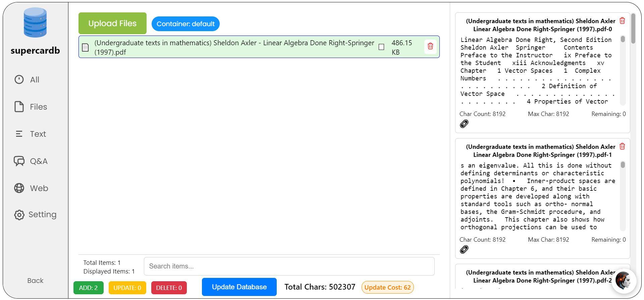
Task: Focus the Search items field
Action: pyautogui.click(x=289, y=266)
